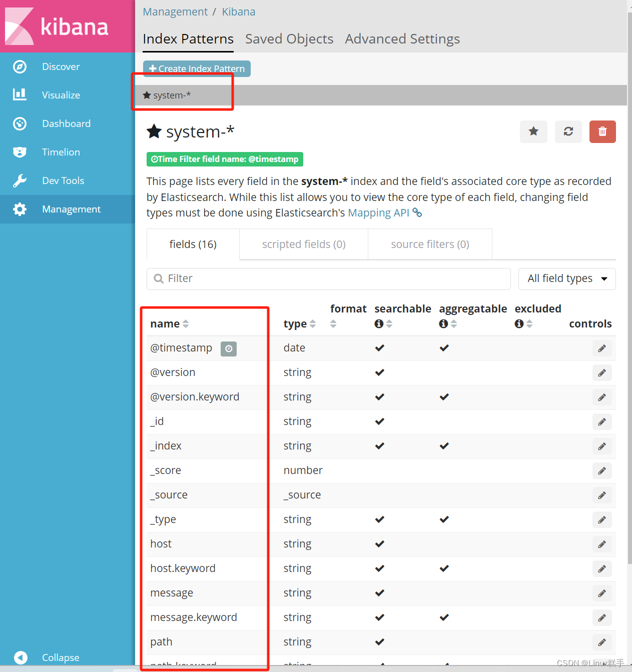This screenshot has width=632, height=672.
Task: Sort by aggregatable column arrows
Action: point(454,324)
